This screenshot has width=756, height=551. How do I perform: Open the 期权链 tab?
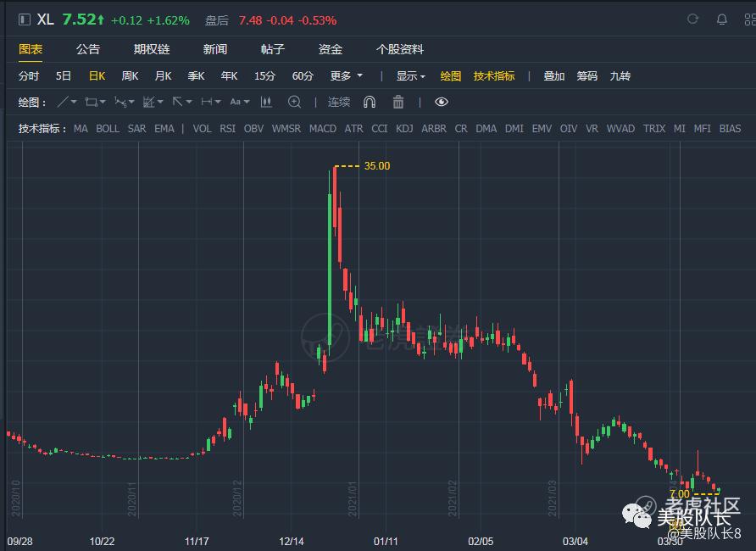click(x=152, y=49)
